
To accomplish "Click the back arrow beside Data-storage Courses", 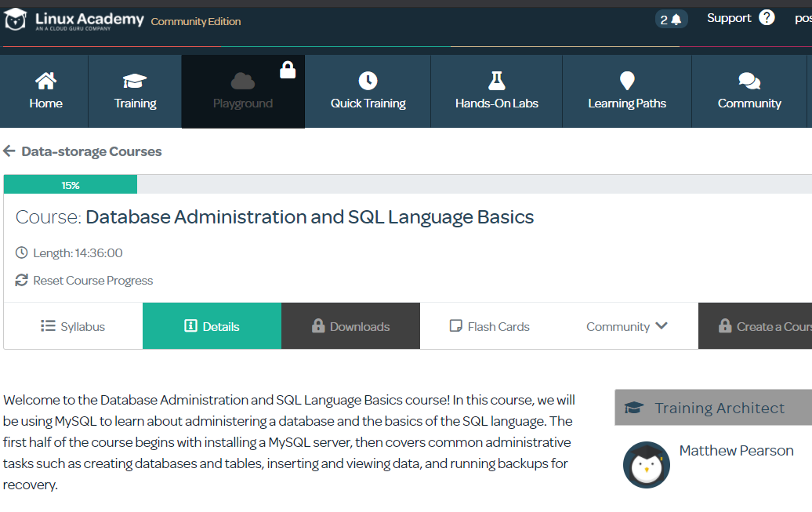I will click(x=9, y=151).
